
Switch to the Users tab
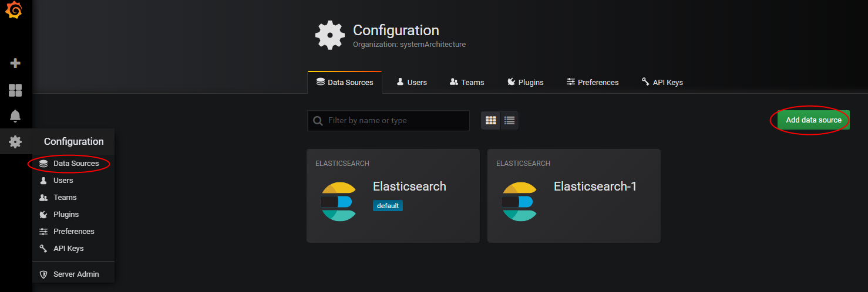(412, 82)
